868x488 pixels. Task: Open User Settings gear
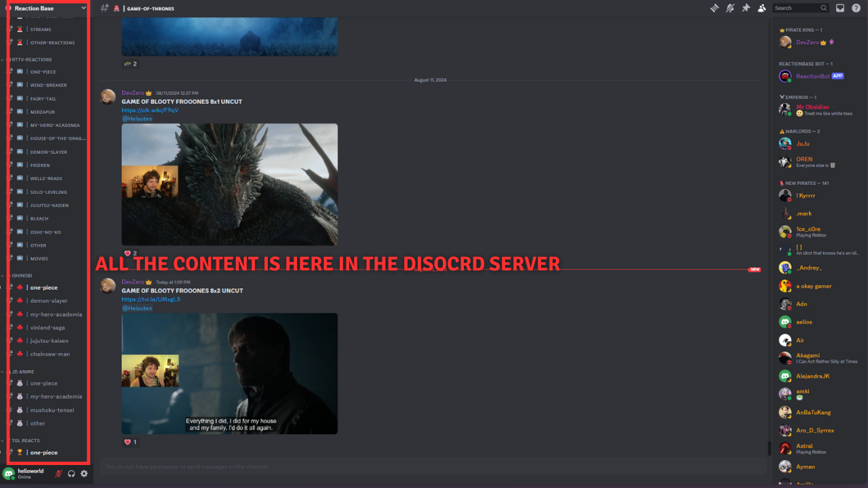(x=84, y=474)
